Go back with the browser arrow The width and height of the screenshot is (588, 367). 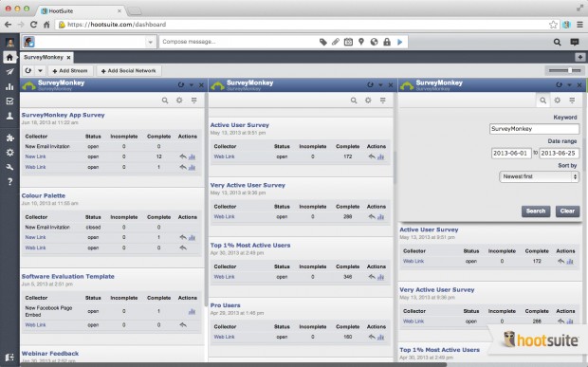coord(8,25)
